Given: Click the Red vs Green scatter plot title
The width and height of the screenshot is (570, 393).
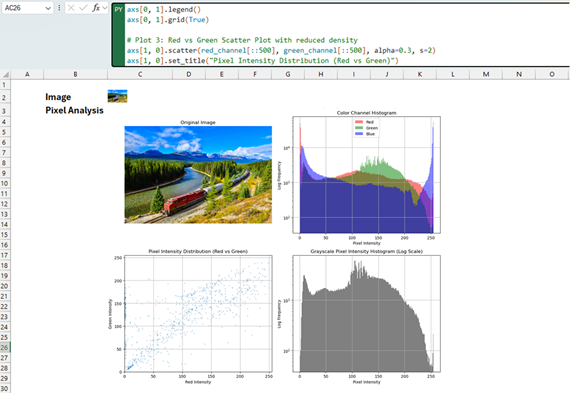Looking at the screenshot, I should pyautogui.click(x=198, y=251).
